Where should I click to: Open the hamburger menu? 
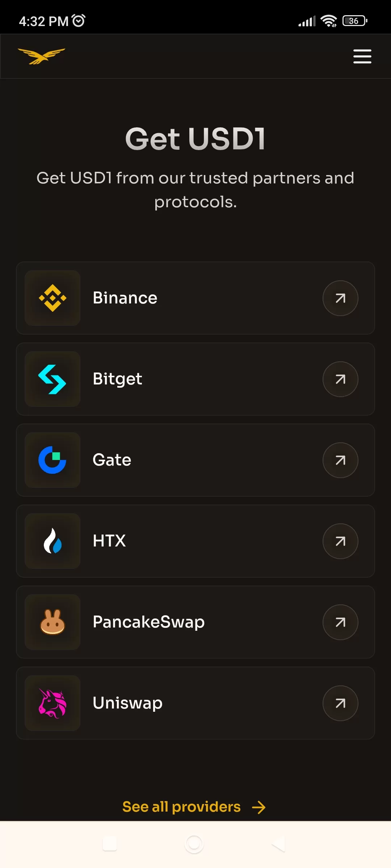(x=362, y=56)
